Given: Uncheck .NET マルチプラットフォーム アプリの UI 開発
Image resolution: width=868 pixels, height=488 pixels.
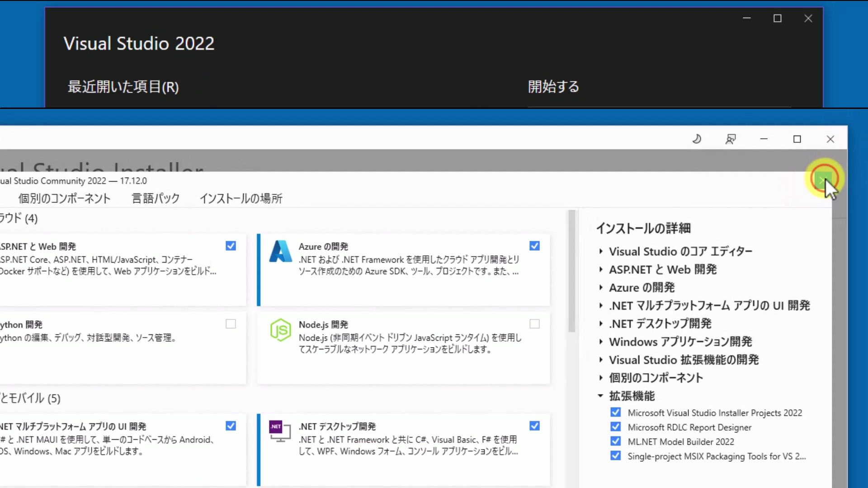Looking at the screenshot, I should [x=231, y=426].
